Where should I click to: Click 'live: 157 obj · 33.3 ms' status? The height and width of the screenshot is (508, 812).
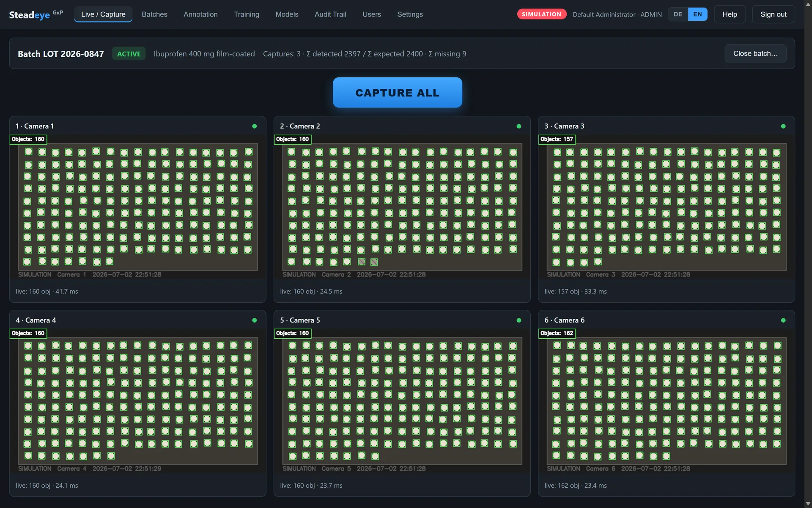576,291
